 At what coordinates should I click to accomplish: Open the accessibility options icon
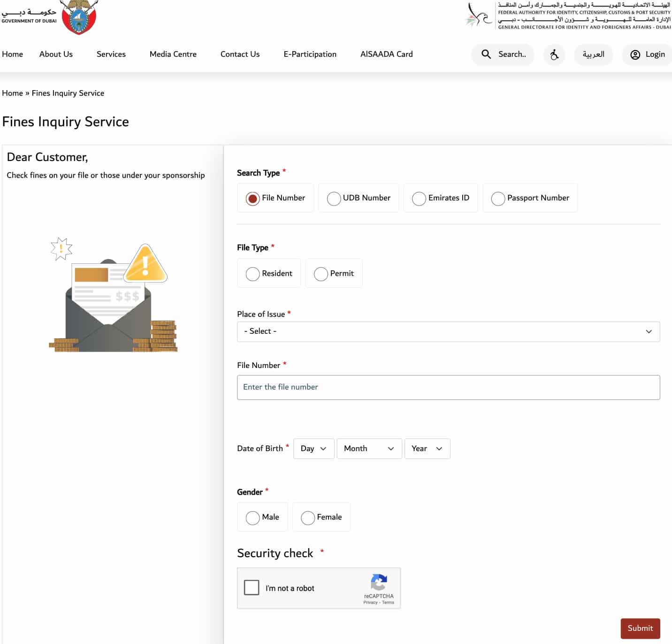(554, 54)
